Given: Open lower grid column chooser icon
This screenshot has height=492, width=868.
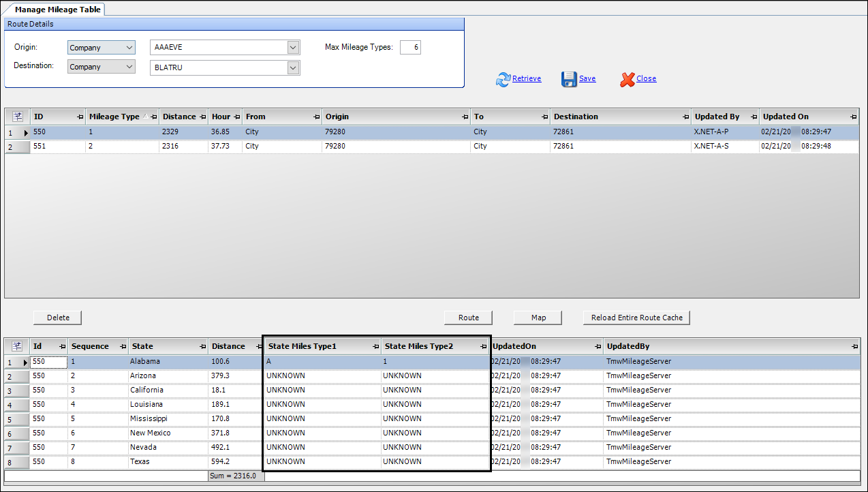Looking at the screenshot, I should coord(18,346).
